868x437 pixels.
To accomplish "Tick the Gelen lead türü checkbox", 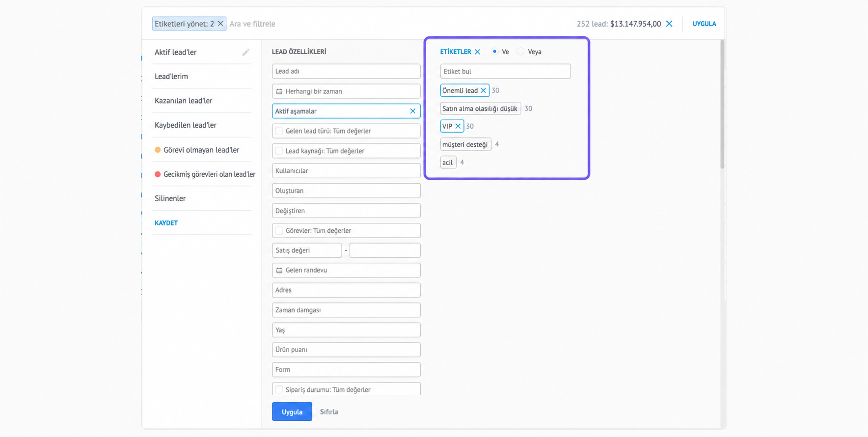I will pyautogui.click(x=279, y=131).
